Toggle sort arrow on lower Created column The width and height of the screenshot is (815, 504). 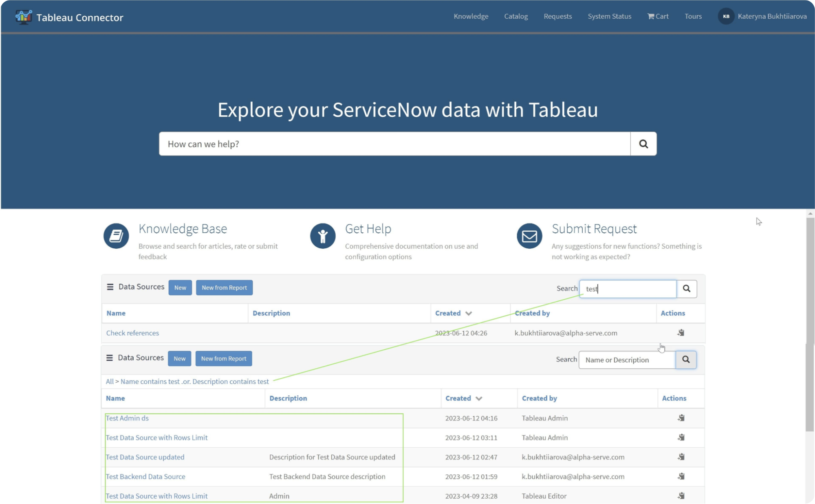(x=479, y=399)
